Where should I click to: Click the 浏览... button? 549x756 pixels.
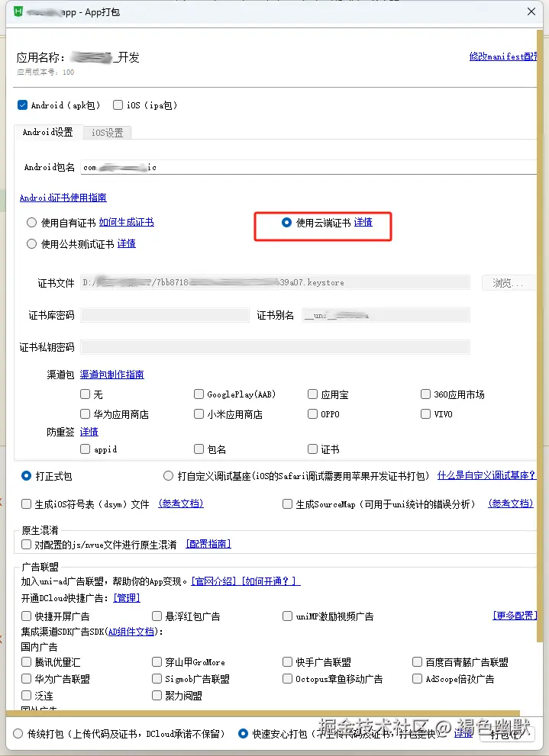pyautogui.click(x=509, y=282)
